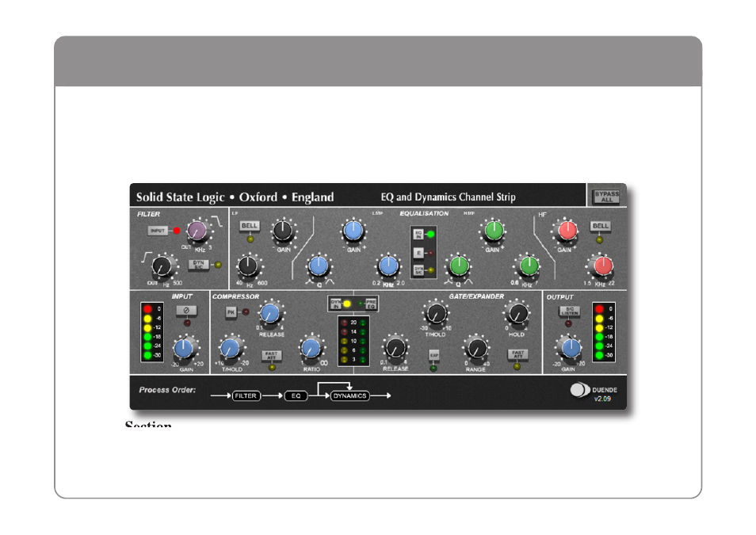Image resolution: width=756 pixels, height=535 pixels.
Task: Click the low-pass filter curve symbol
Action: pos(217,222)
